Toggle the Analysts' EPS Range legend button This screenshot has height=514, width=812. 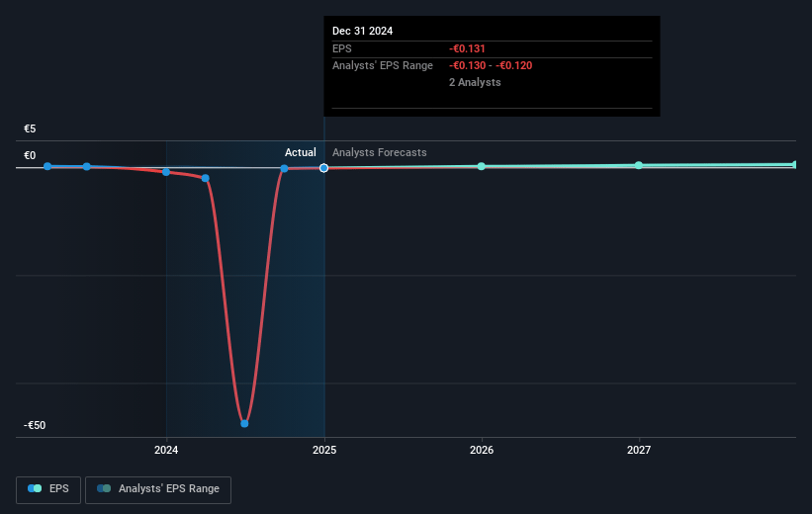(x=158, y=489)
